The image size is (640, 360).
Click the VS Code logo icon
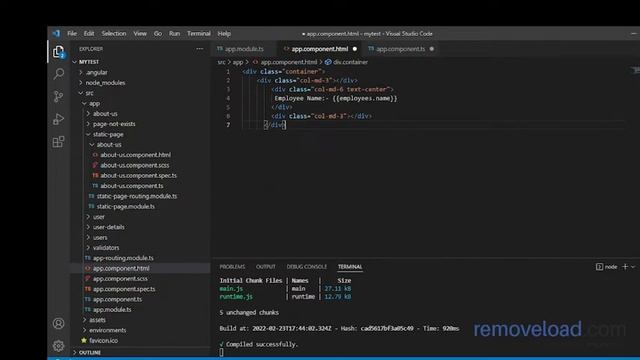click(56, 33)
